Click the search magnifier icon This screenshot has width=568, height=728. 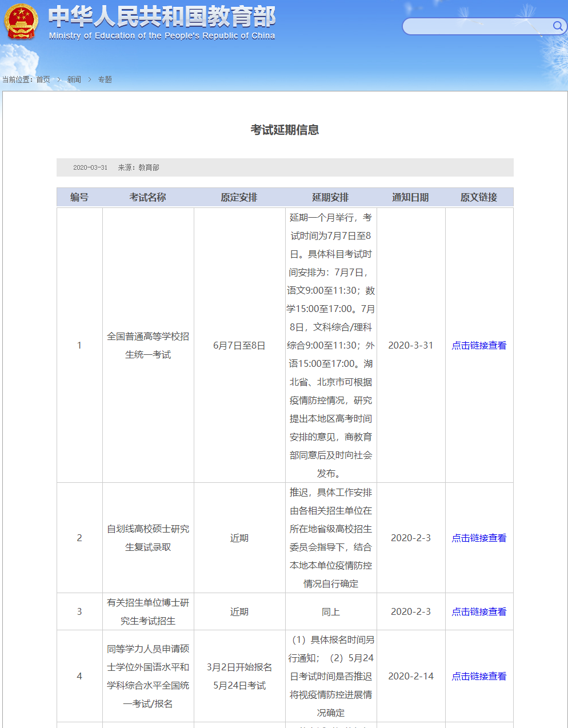click(x=557, y=26)
